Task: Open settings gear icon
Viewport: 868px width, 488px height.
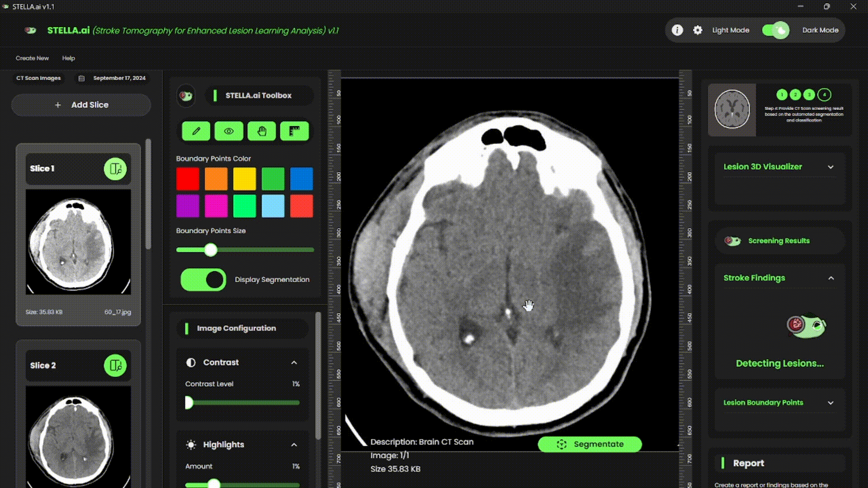Action: [x=698, y=30]
